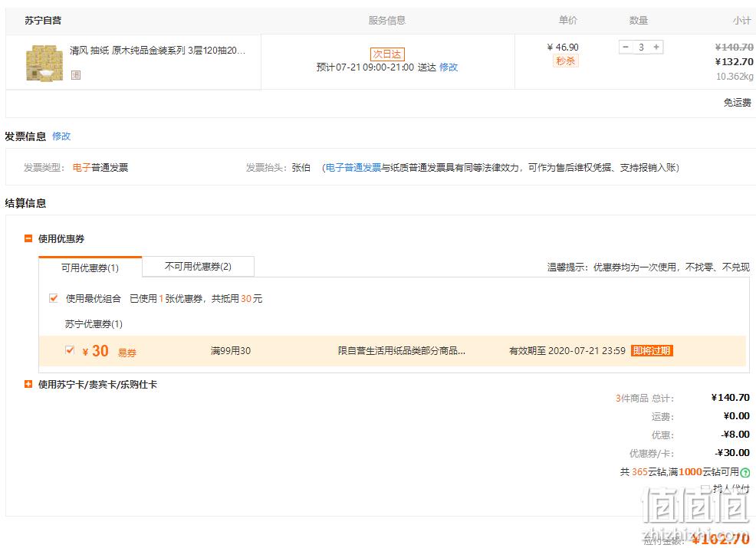This screenshot has height=548, width=756.
Task: Click the weight 10.362kg
Action: point(735,76)
